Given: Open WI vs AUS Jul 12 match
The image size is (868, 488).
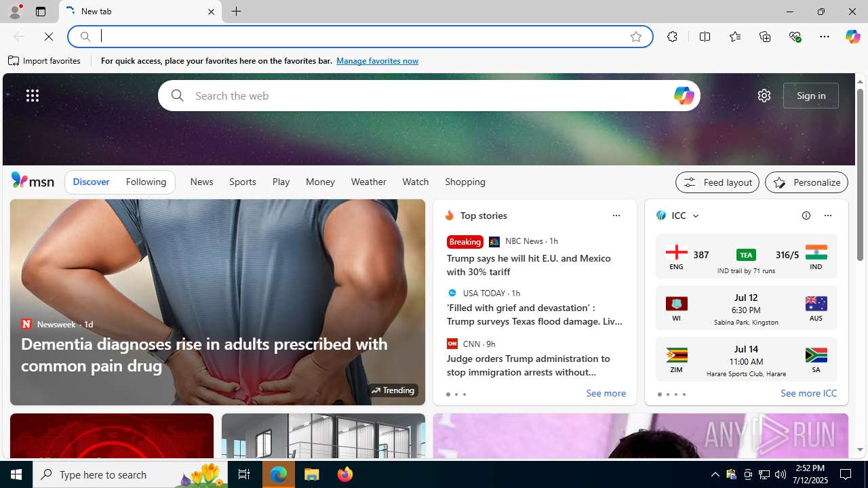Looking at the screenshot, I should click(x=746, y=308).
